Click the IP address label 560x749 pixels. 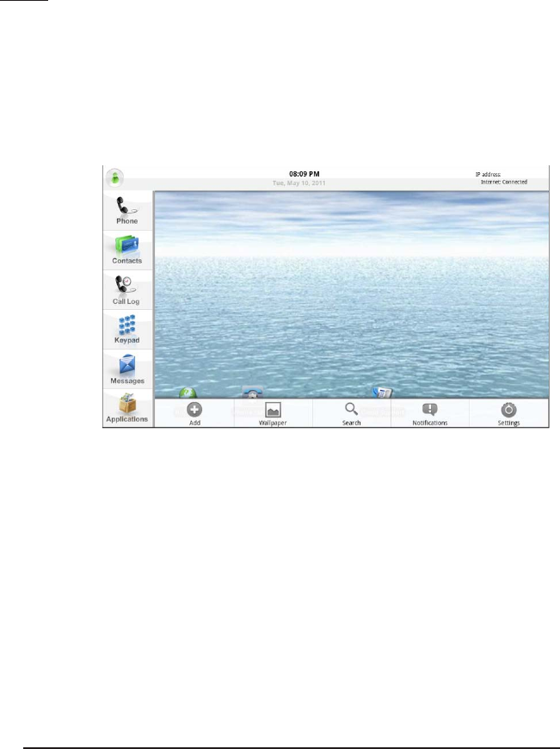[488, 175]
